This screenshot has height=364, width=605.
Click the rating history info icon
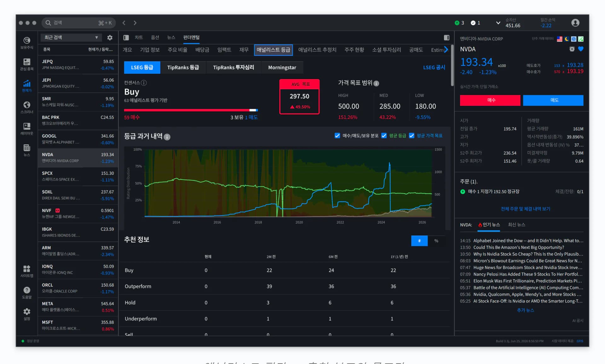pos(167,137)
